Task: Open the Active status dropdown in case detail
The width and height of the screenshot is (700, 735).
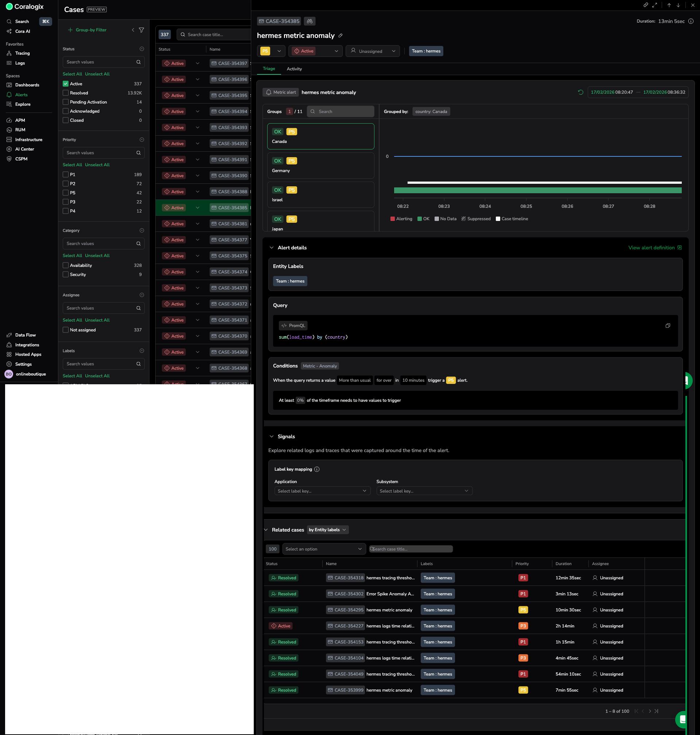Action: point(315,51)
